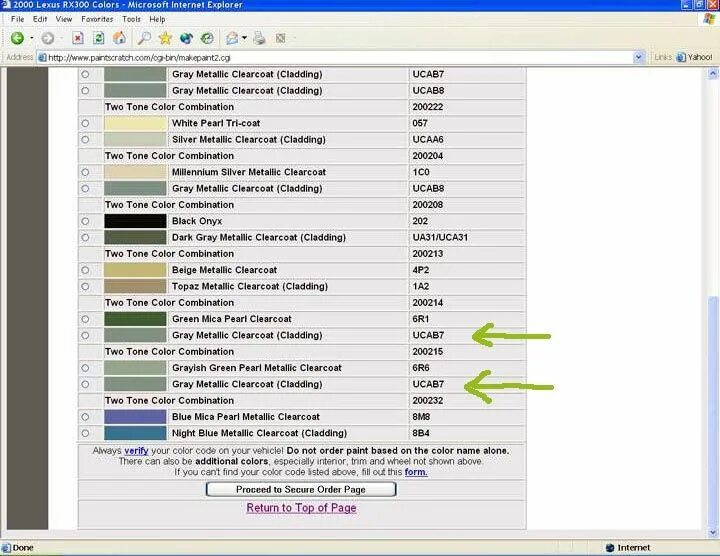Select the White Pearl Tri-coat radio button
Viewport: 720px width, 556px height.
(85, 123)
